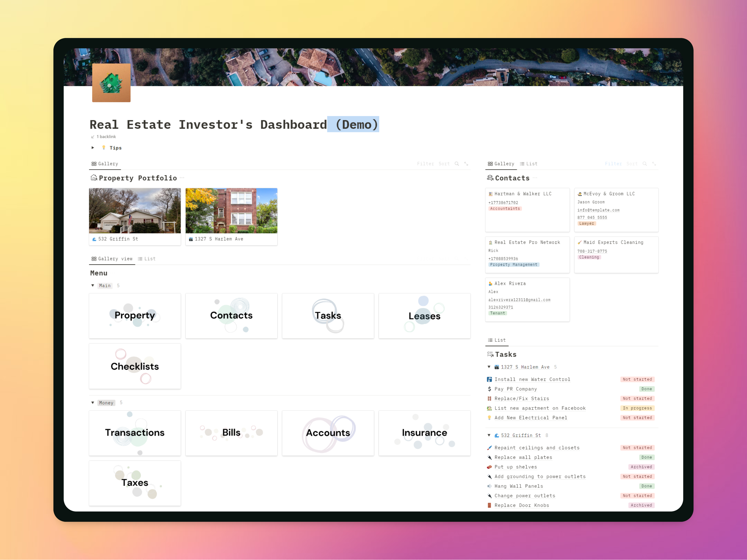This screenshot has width=747, height=560.
Task: Click the door icon beside Replace Door Knobs
Action: tap(489, 505)
